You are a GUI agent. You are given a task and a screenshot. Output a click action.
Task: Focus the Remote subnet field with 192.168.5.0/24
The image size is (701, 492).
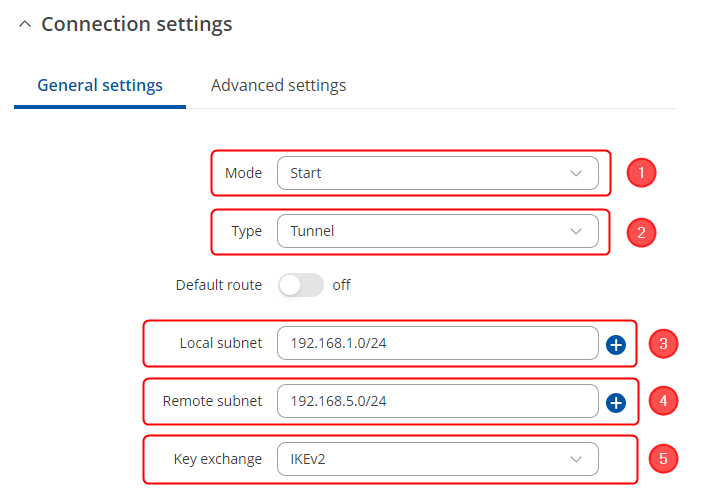[x=437, y=401]
